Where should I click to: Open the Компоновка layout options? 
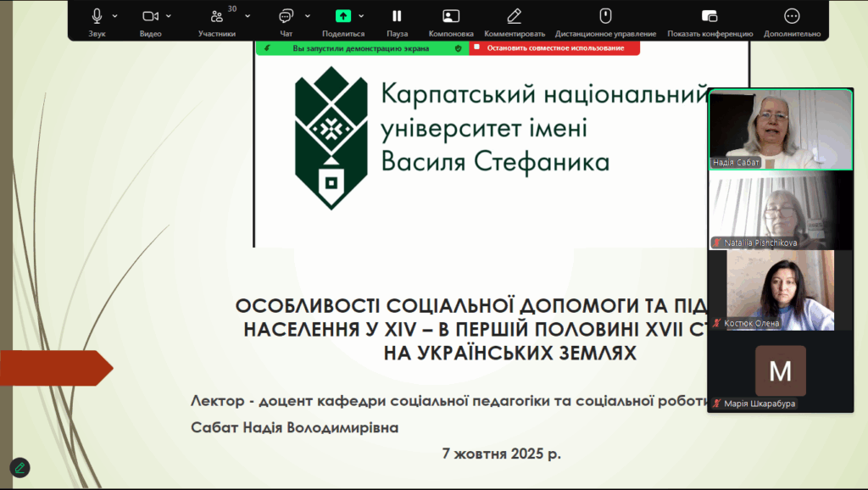(451, 16)
